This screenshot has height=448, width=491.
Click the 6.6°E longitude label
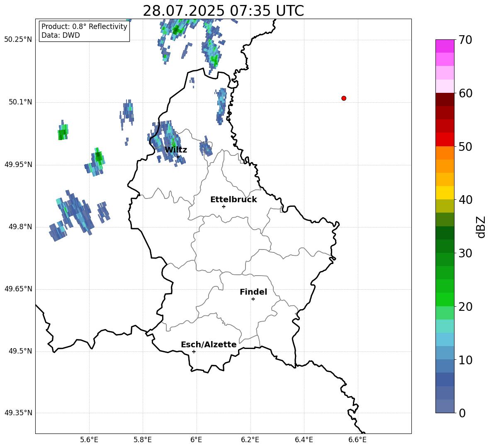(x=357, y=440)
